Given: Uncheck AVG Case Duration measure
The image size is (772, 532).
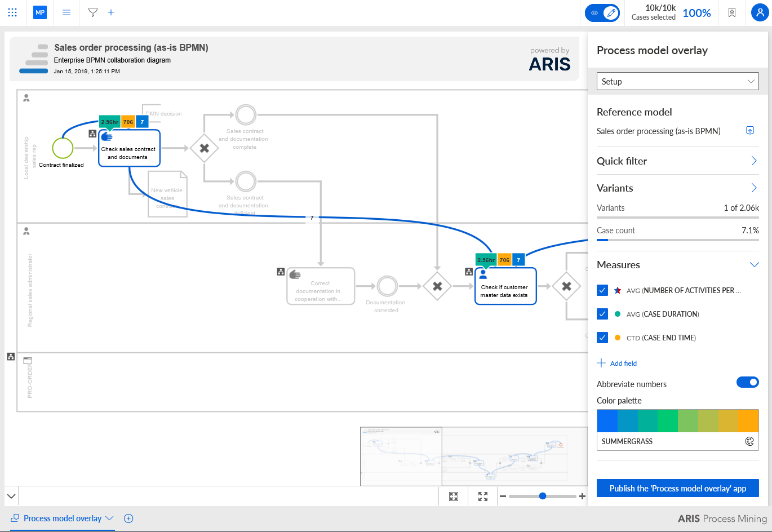Looking at the screenshot, I should coord(602,314).
